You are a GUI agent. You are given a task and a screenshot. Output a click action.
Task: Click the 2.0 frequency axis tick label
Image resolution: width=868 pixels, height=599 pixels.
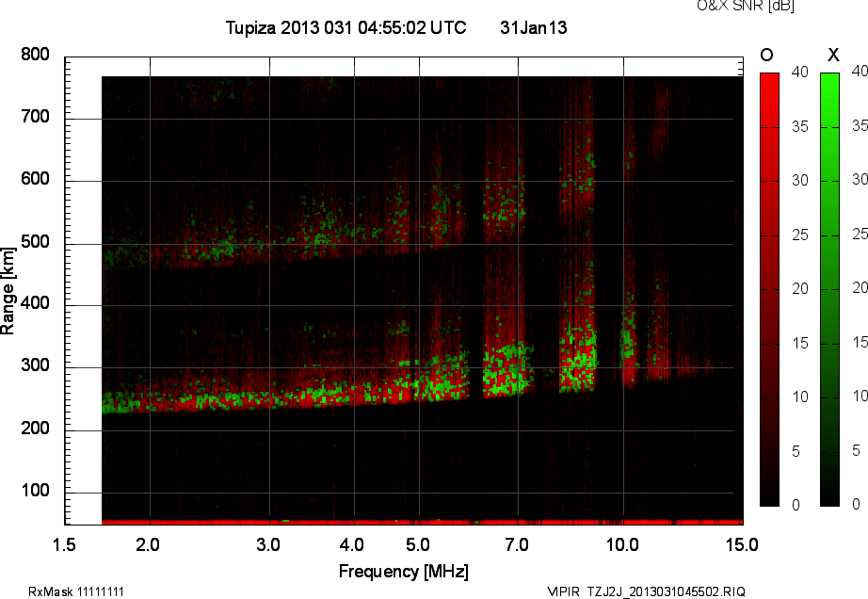coord(148,544)
